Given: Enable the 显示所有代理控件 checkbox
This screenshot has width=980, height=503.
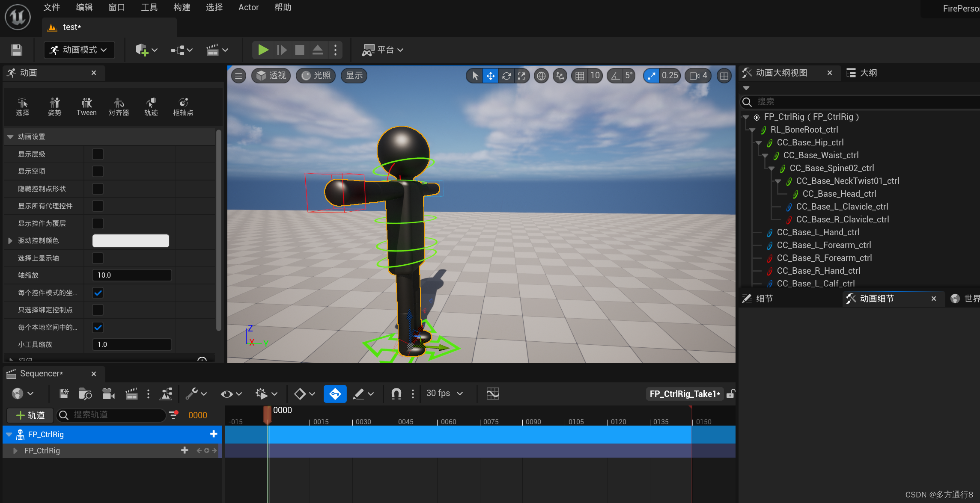Looking at the screenshot, I should coord(98,206).
